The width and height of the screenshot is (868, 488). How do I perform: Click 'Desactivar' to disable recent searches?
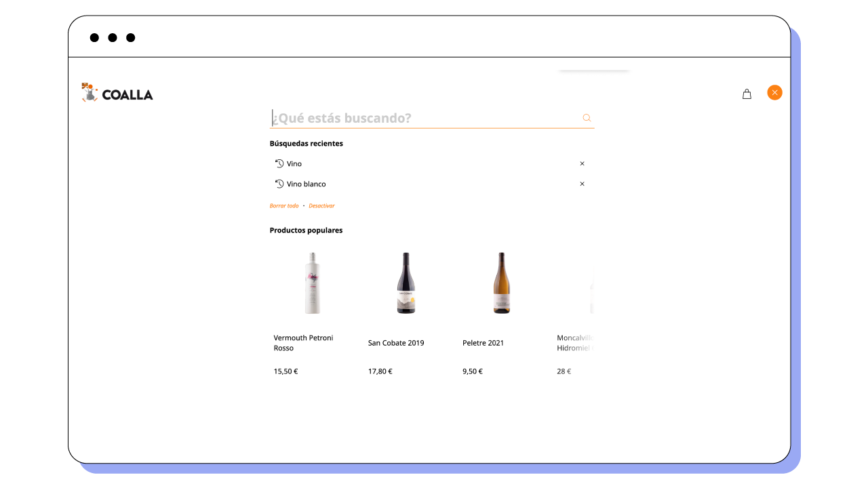coord(321,206)
